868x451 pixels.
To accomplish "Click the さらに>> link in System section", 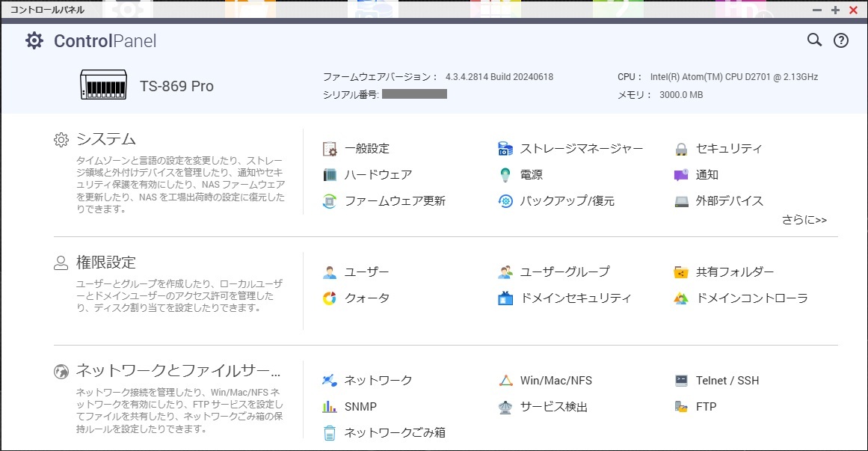I will point(804,220).
